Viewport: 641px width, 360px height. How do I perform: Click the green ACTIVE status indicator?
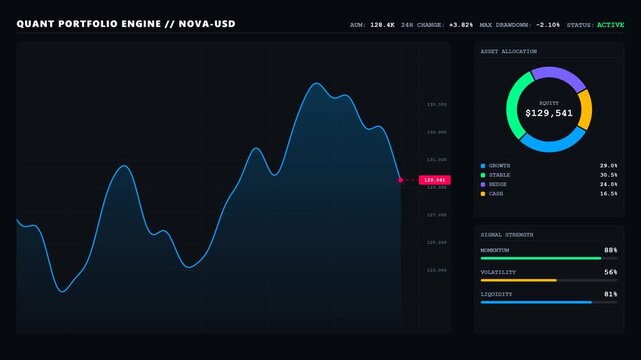(x=610, y=25)
